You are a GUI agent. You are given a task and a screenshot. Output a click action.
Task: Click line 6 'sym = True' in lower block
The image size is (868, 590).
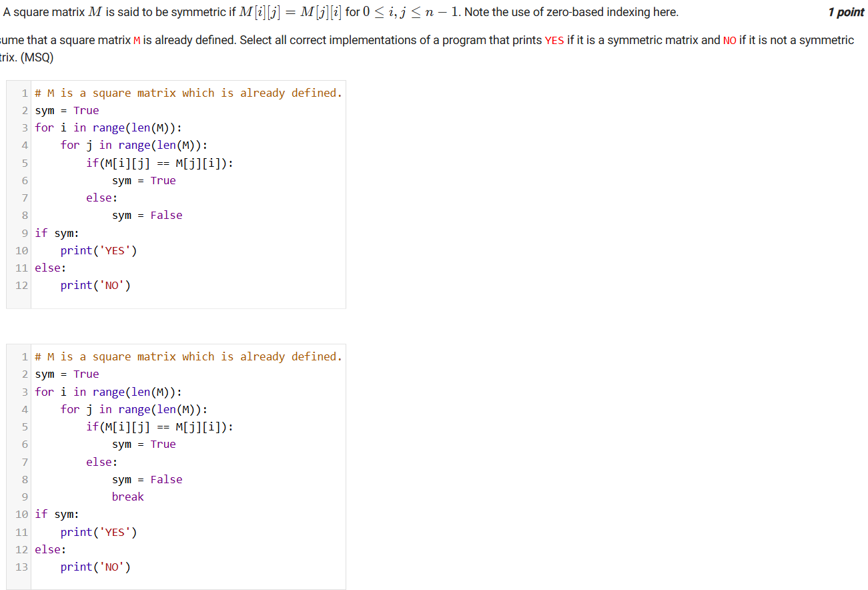[143, 444]
